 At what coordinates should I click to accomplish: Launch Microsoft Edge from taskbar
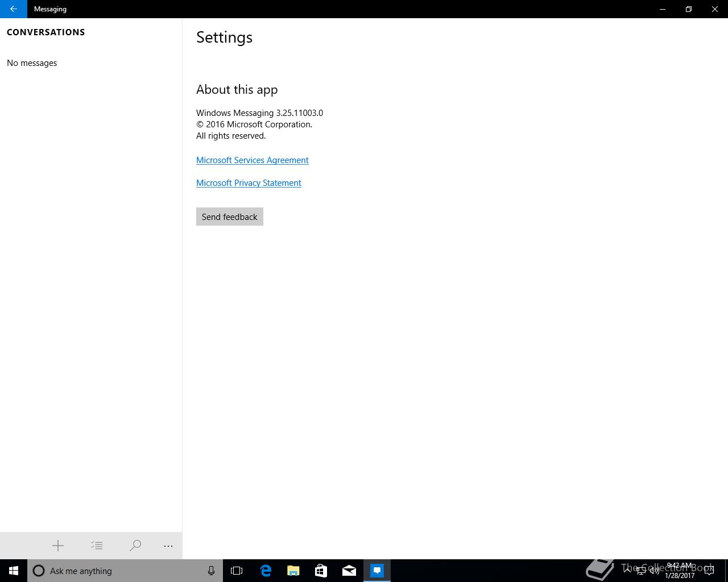click(265, 571)
